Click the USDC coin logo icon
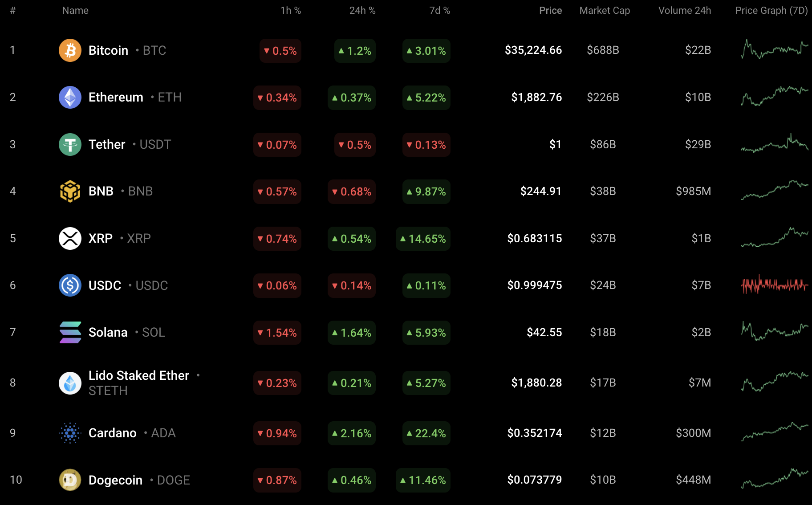The width and height of the screenshot is (812, 505). pyautogui.click(x=70, y=285)
